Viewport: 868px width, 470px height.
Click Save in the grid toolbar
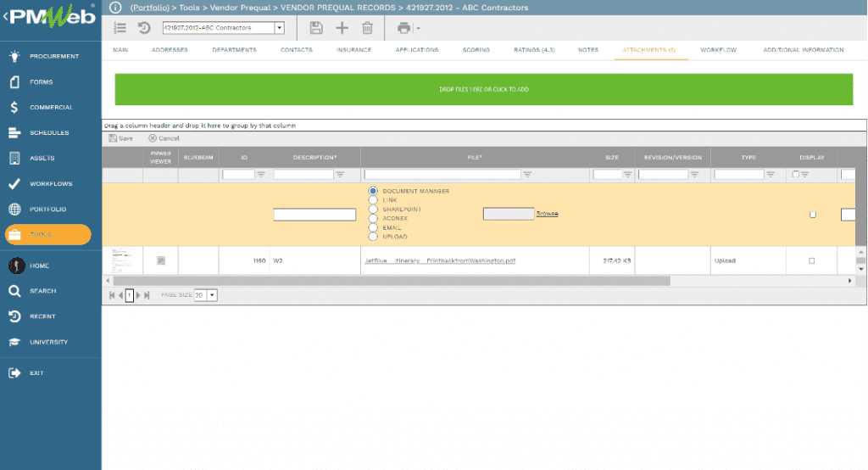coord(120,138)
